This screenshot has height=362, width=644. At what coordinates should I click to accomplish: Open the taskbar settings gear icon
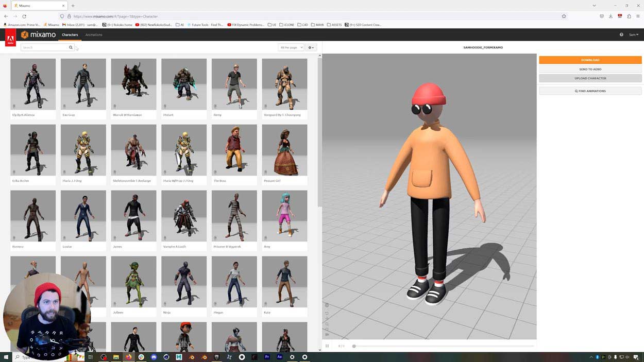(x=292, y=357)
